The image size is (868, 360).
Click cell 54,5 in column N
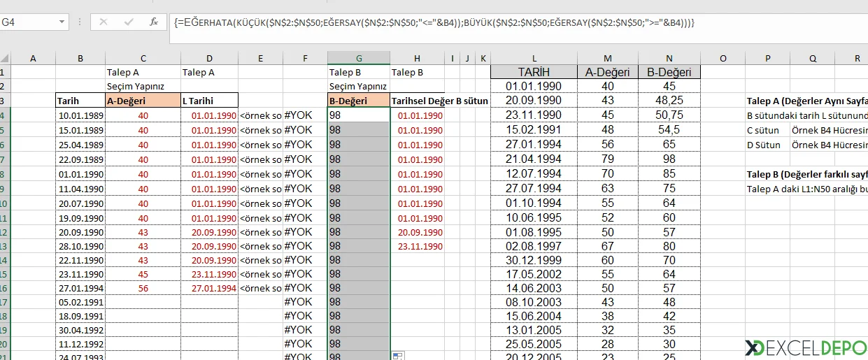click(x=669, y=129)
